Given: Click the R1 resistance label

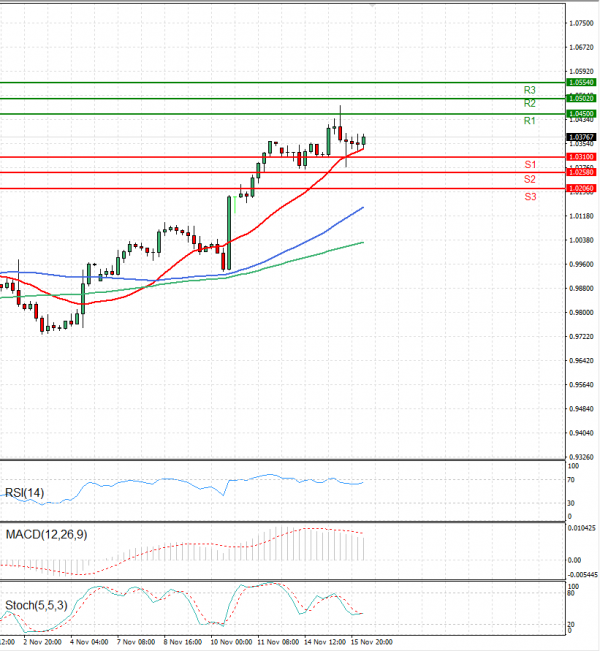Looking at the screenshot, I should click(x=529, y=121).
